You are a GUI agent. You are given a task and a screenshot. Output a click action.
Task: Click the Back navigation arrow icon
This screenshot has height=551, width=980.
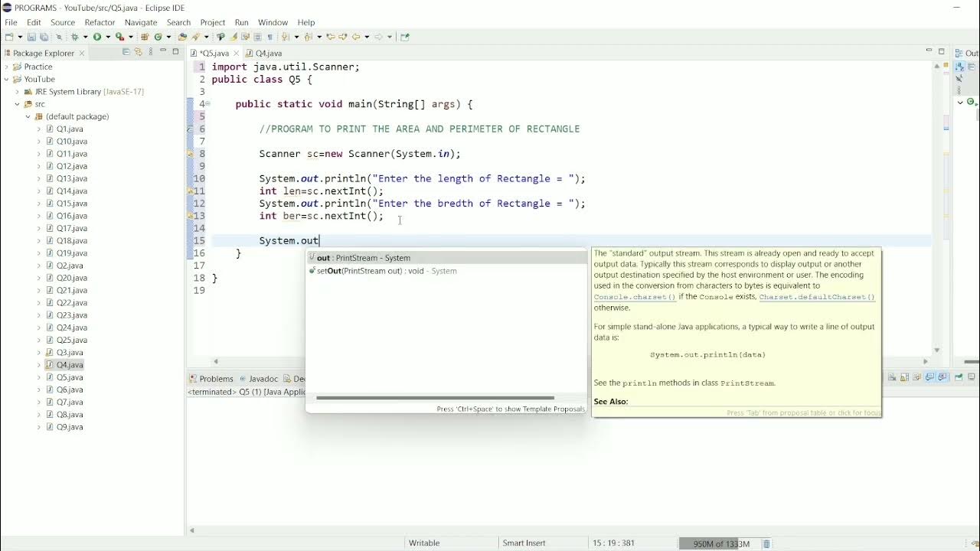pos(355,37)
